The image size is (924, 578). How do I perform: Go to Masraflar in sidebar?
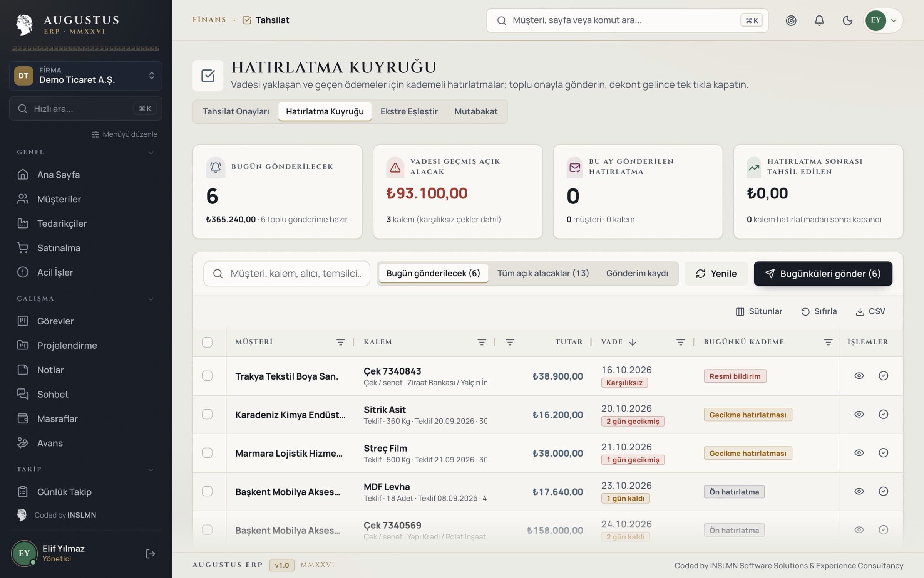tap(85, 418)
